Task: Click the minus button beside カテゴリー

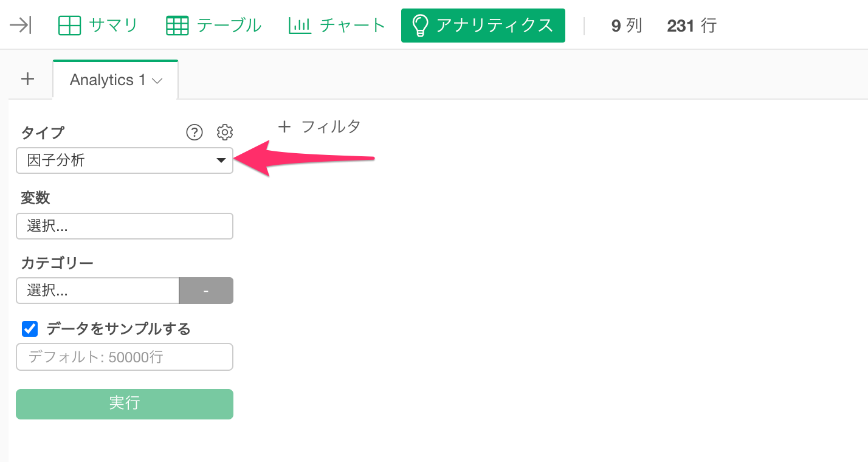Action: [206, 291]
